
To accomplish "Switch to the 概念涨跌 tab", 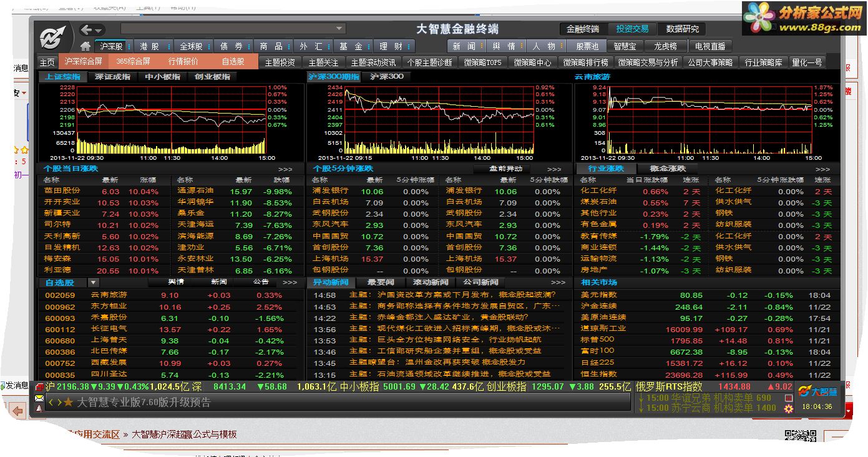I will coord(668,169).
